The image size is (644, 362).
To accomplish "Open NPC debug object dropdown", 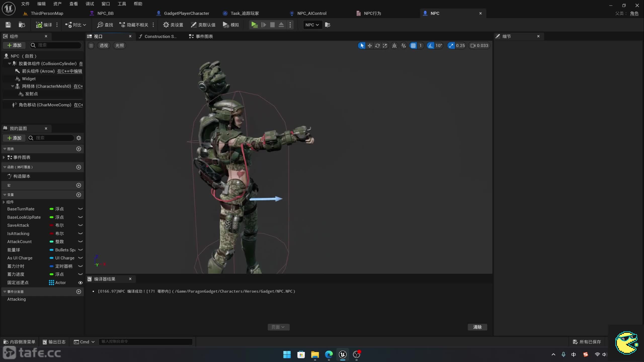I will (312, 25).
